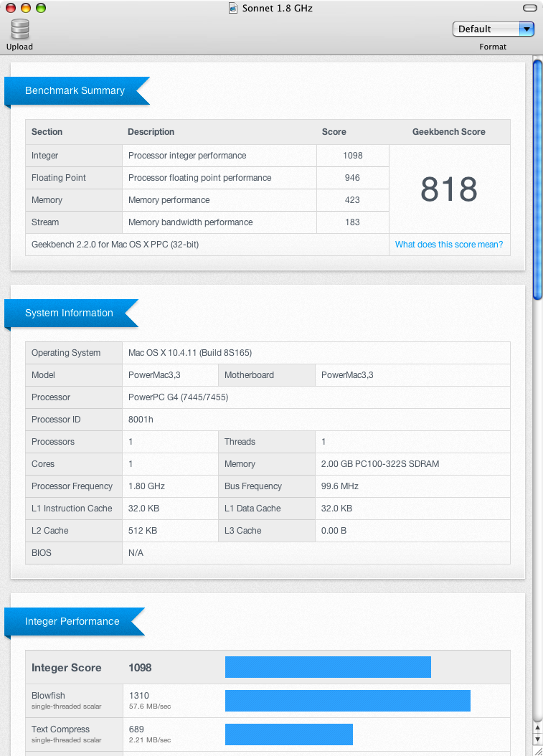Click the Text Compress result blue bar

[x=289, y=734]
